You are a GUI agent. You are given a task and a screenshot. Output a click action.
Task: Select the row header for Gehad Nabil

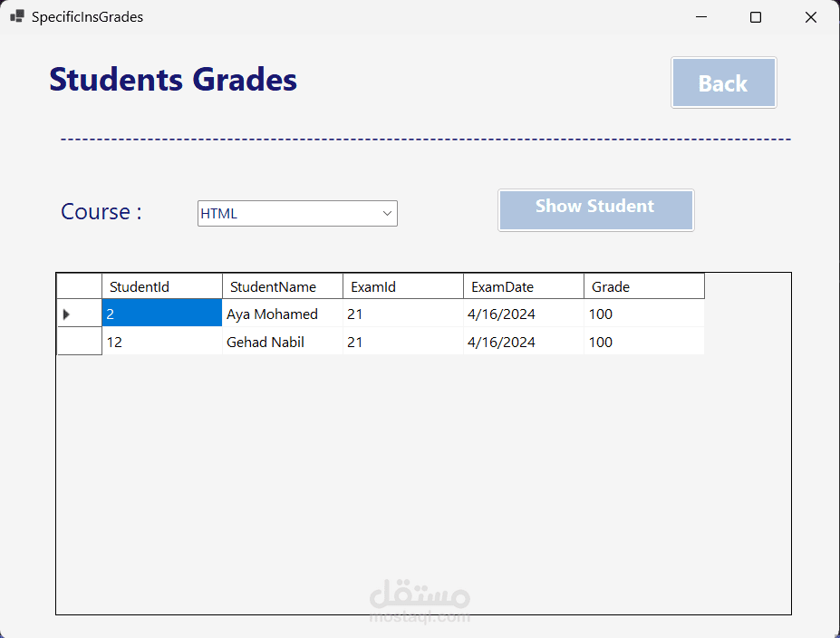[x=79, y=342]
